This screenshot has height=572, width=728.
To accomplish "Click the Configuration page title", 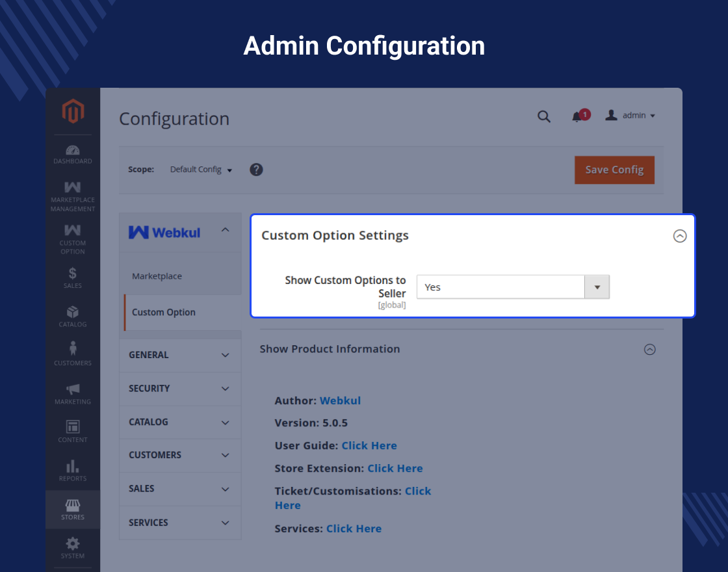I will [174, 119].
